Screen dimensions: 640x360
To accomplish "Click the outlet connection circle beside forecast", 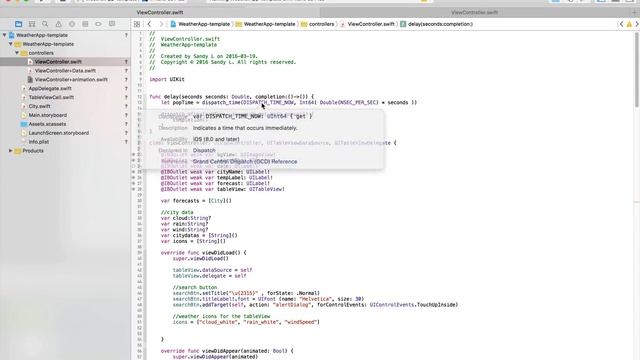I will pyautogui.click(x=133, y=183).
